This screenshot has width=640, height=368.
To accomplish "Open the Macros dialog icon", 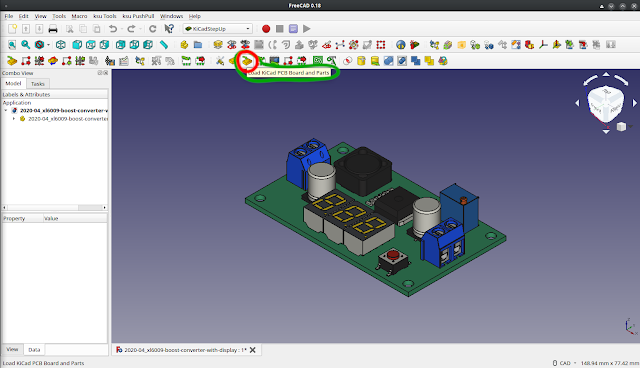I will click(293, 29).
